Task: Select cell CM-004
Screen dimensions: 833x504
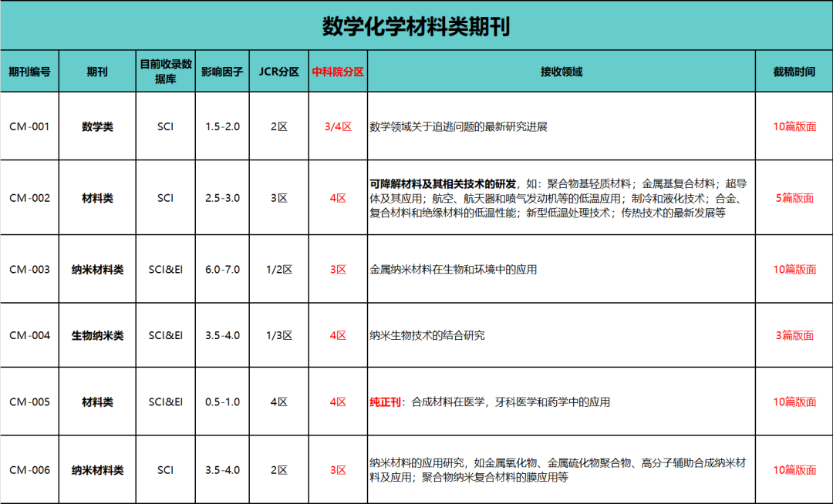Action: 30,335
